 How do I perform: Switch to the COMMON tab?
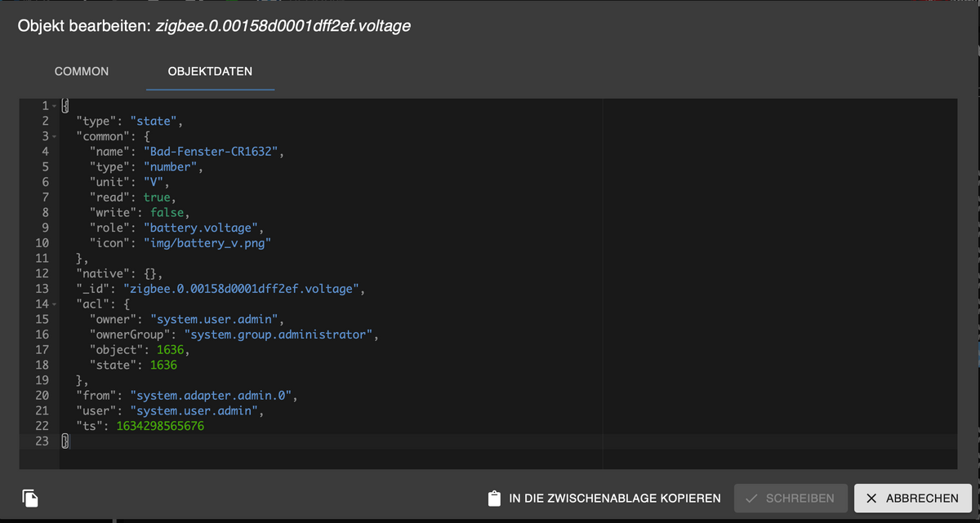(x=82, y=72)
